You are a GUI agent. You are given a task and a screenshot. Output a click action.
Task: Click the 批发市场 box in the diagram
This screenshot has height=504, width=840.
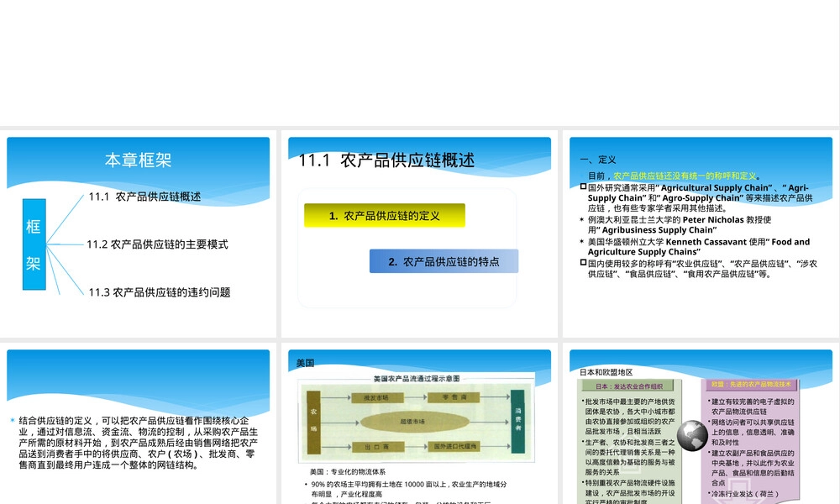tap(377, 397)
